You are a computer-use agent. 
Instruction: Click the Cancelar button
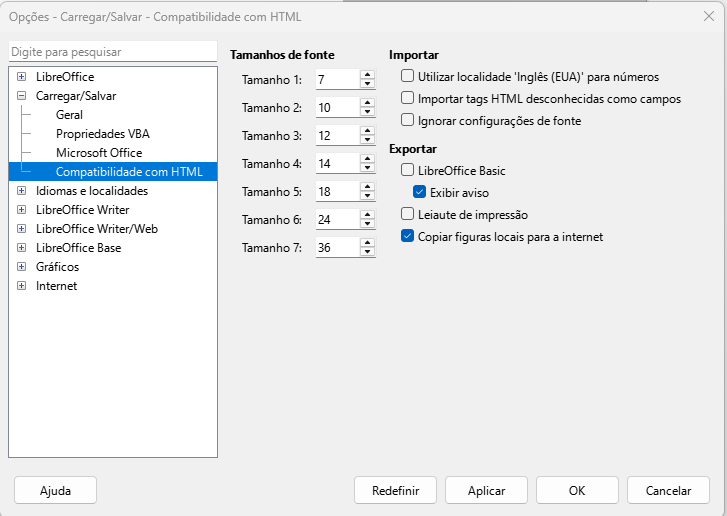[x=668, y=490]
